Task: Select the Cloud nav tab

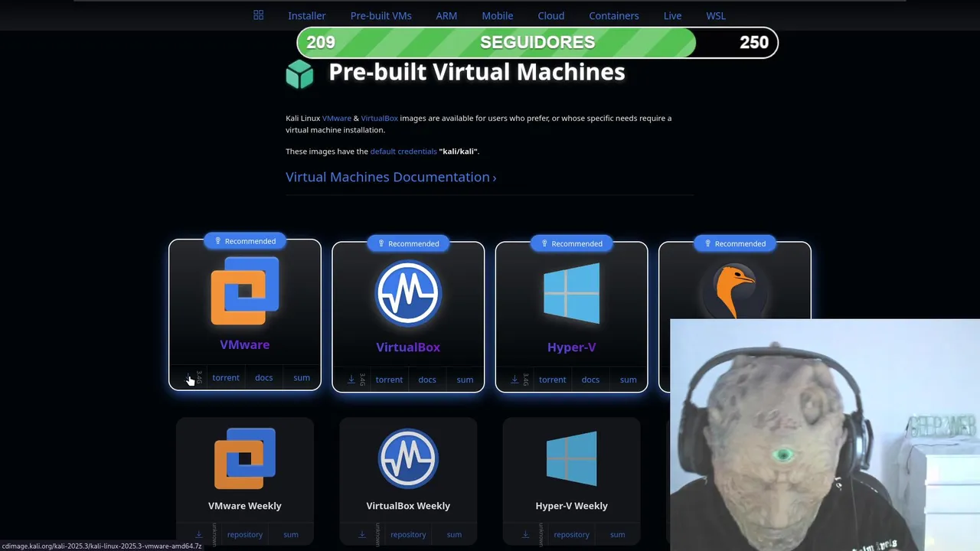Action: click(551, 15)
